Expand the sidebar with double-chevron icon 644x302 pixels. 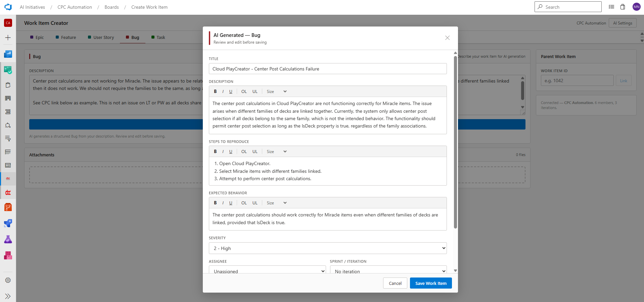(x=8, y=296)
